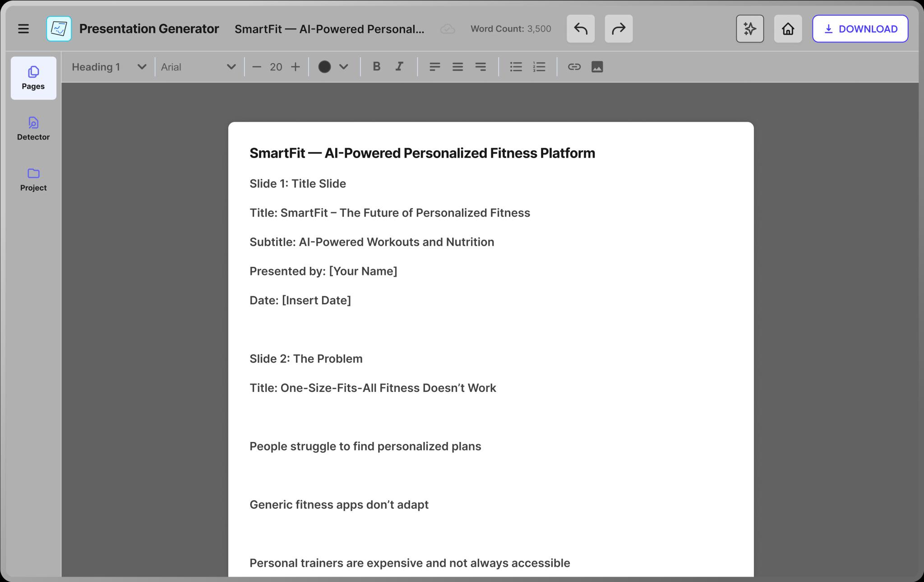Click the undo arrow button

pyautogui.click(x=580, y=29)
